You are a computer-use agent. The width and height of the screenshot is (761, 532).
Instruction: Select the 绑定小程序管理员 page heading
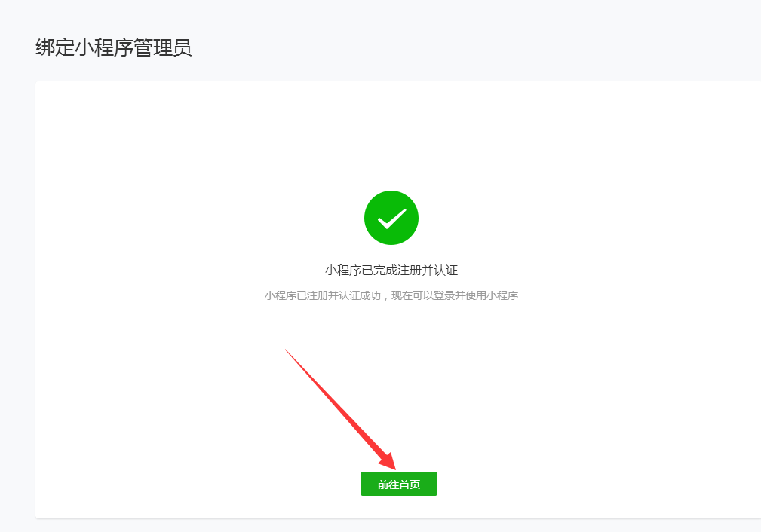[x=114, y=47]
